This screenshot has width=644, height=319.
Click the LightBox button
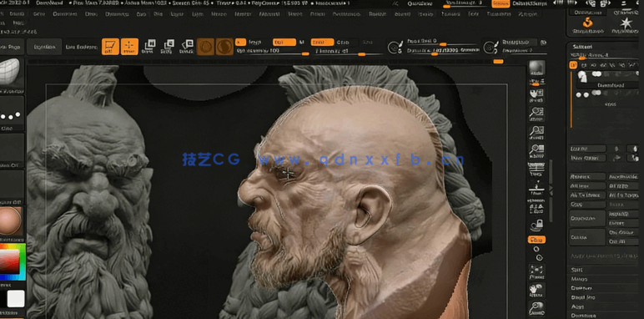[44, 47]
